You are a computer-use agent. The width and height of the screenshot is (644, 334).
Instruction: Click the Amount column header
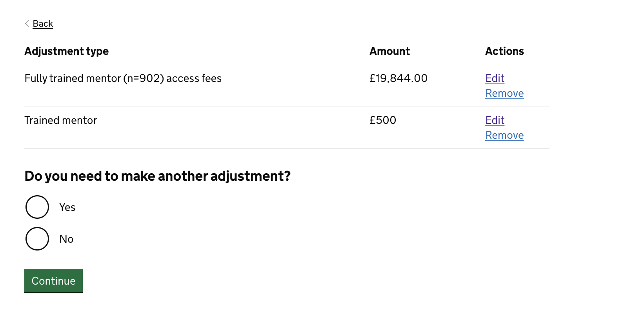[x=389, y=51]
